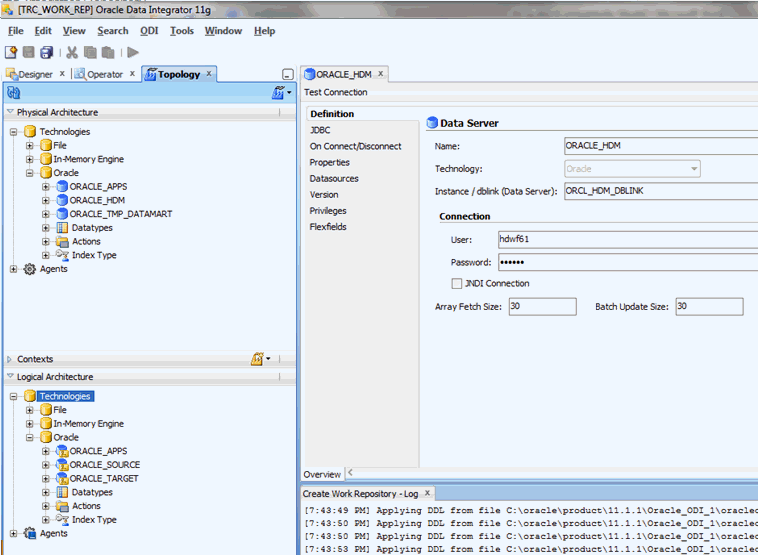Click the scroll-left arrow beside the Overview tab
Viewport: 758px width, 555px height.
point(350,472)
